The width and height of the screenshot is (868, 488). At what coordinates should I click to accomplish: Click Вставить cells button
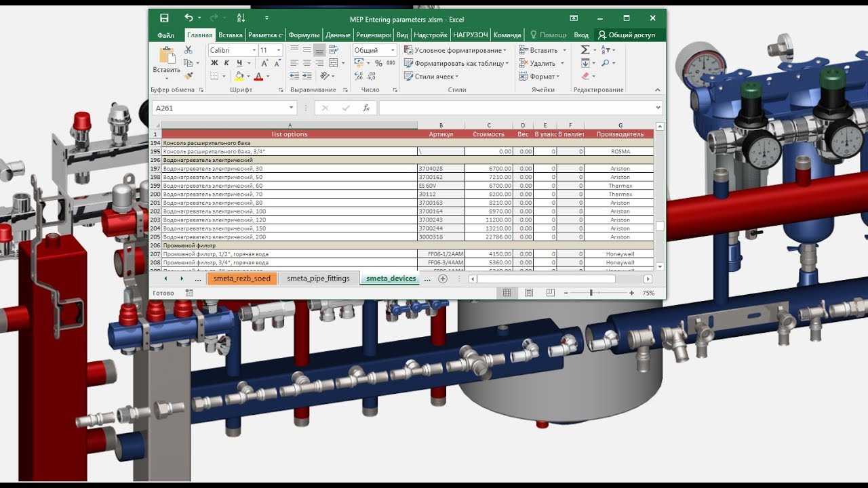(542, 50)
